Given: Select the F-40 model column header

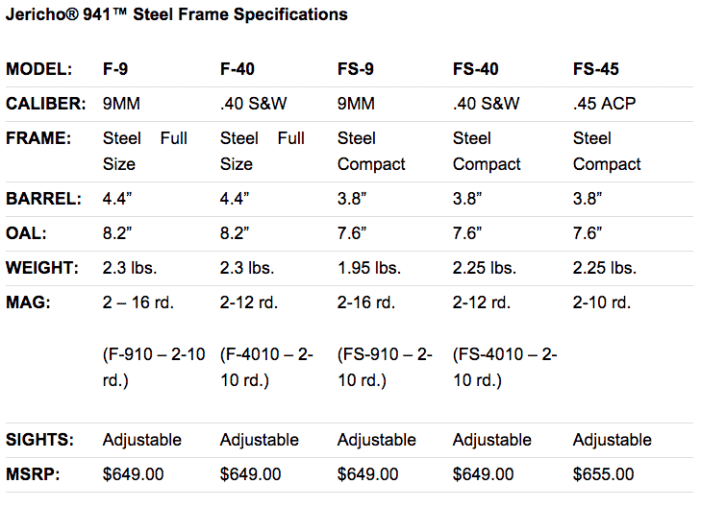Looking at the screenshot, I should 236,70.
